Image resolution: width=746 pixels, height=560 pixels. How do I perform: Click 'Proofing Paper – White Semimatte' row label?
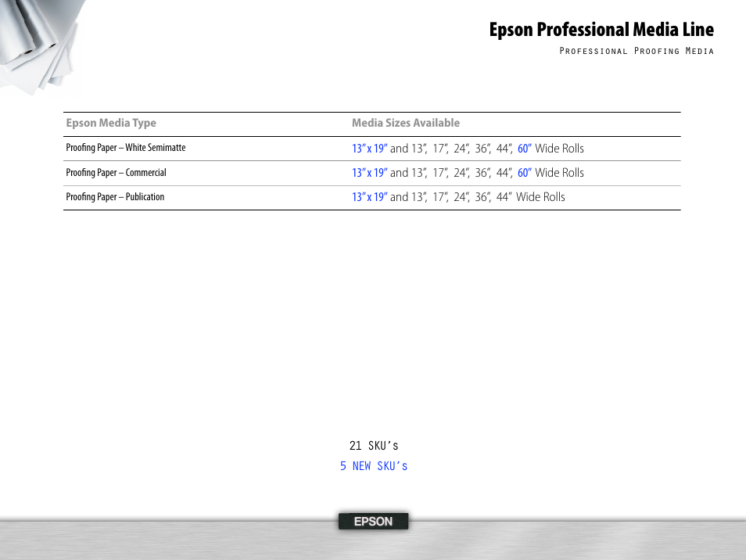pyautogui.click(x=126, y=148)
